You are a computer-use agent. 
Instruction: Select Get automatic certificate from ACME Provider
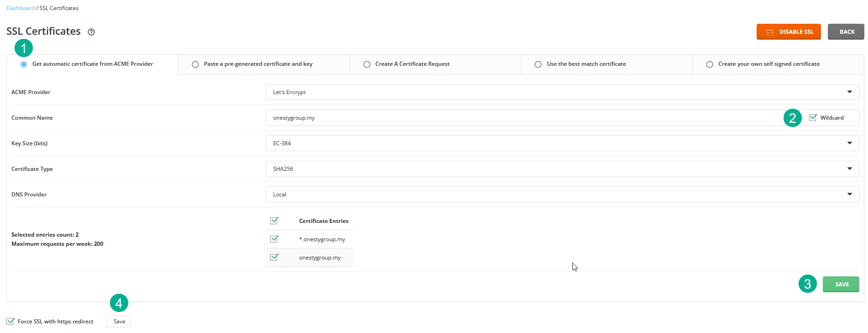(24, 64)
